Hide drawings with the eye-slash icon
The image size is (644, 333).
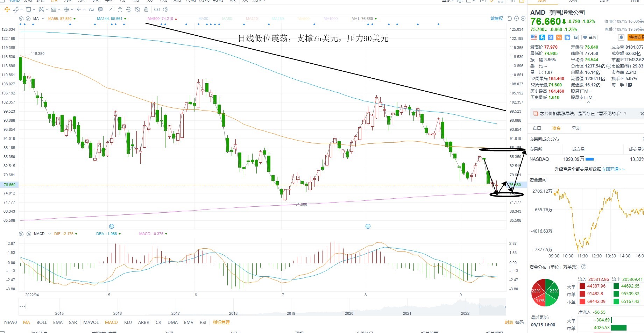pos(137,9)
